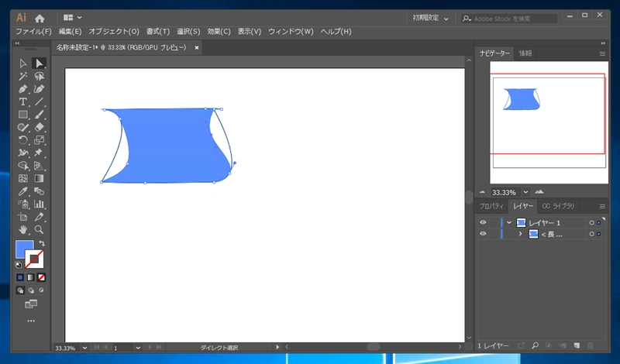Enable Draw Inside mode
620x364 pixels.
[42, 290]
